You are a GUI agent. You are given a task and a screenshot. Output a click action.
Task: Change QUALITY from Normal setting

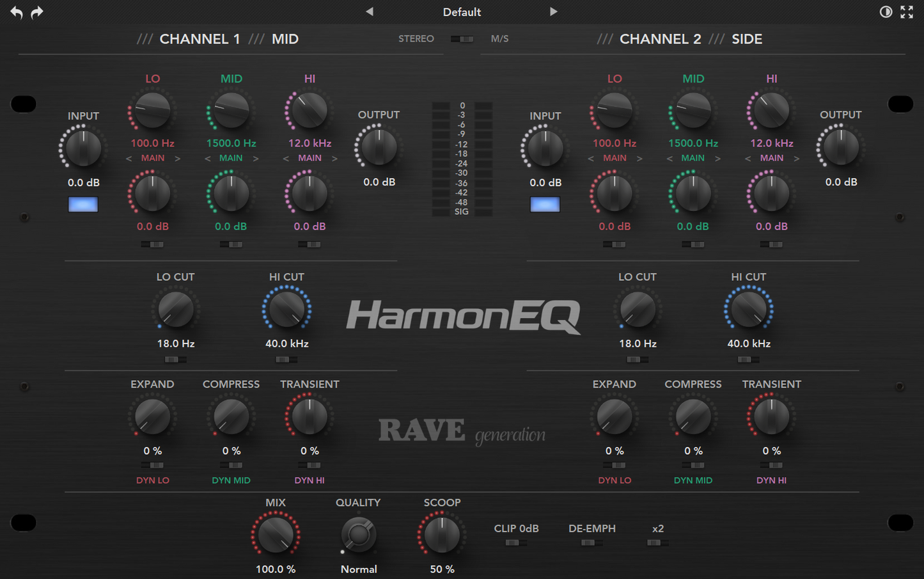358,535
